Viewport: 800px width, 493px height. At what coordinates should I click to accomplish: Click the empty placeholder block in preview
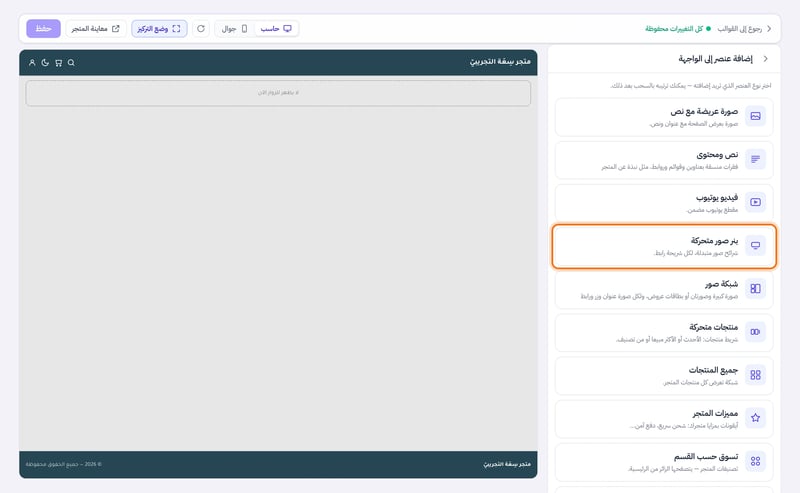click(x=278, y=93)
